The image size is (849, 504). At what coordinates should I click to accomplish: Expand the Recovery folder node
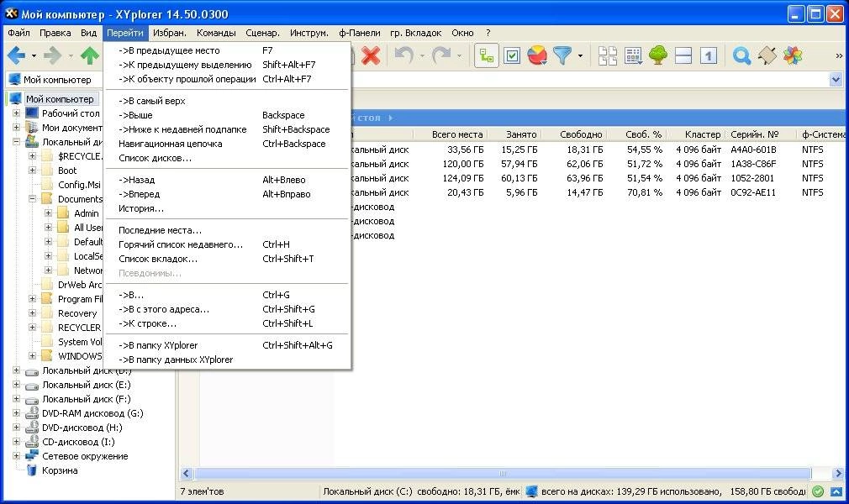point(32,313)
